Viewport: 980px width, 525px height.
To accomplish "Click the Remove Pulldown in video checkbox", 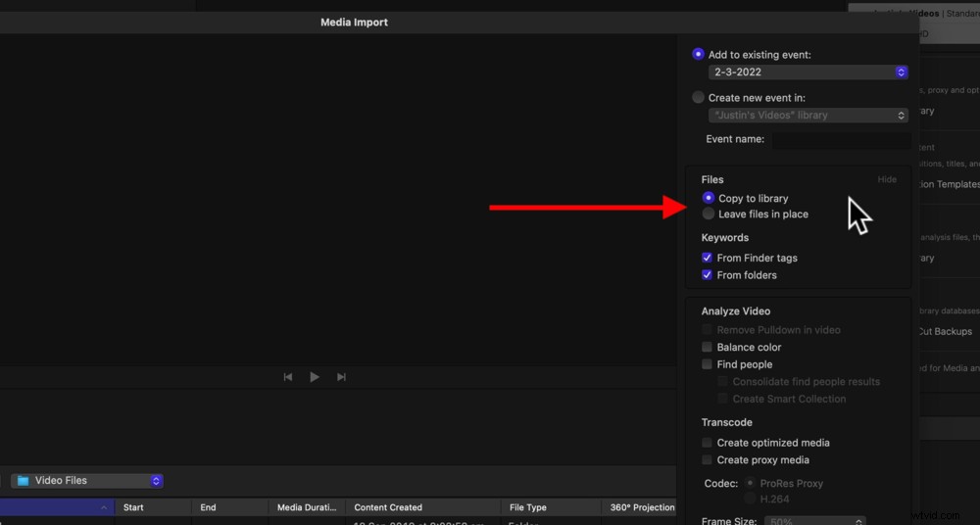I will 707,329.
